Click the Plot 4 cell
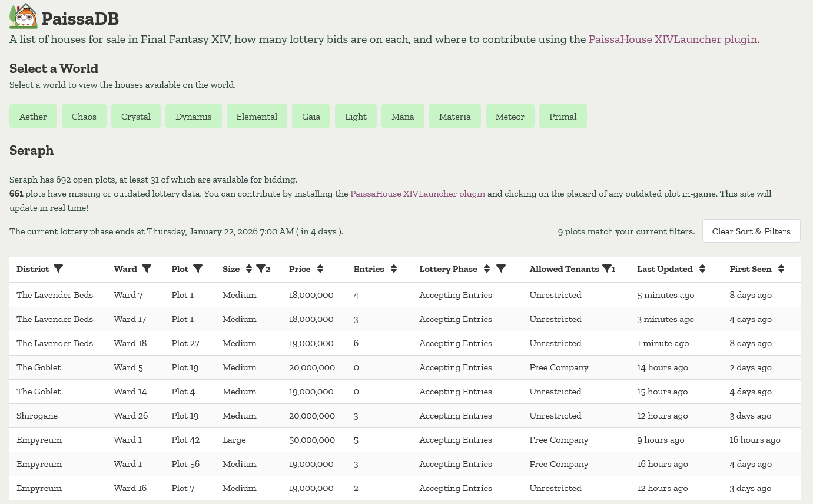 (183, 392)
